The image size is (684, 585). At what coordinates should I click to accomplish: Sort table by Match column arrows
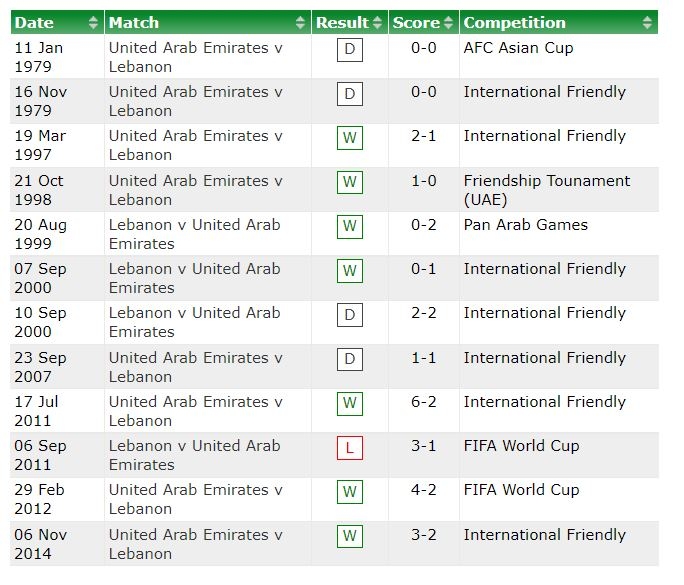pyautogui.click(x=300, y=23)
